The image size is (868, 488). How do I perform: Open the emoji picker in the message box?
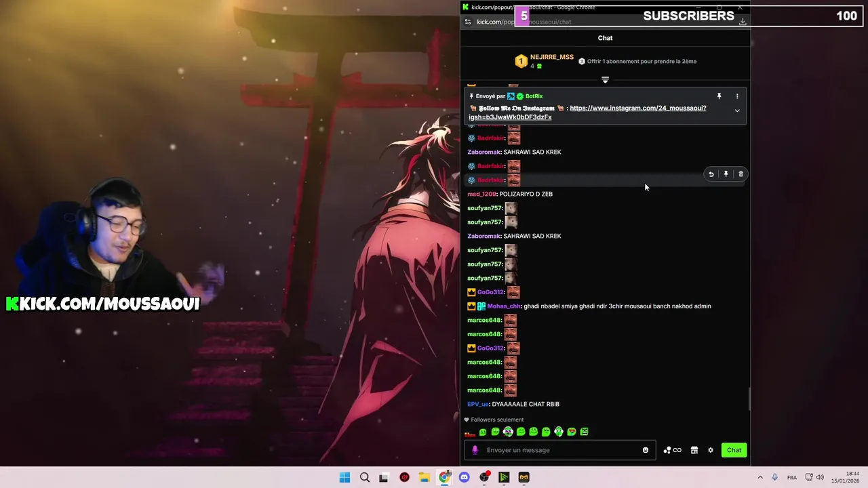click(645, 450)
